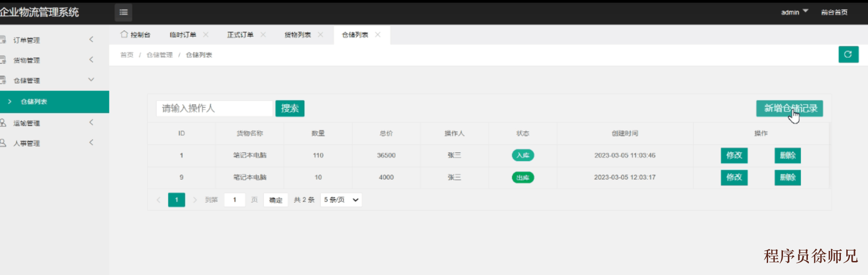Click the 企业物流管理系统 title
Viewport: 868px width, 275px height.
[x=39, y=12]
